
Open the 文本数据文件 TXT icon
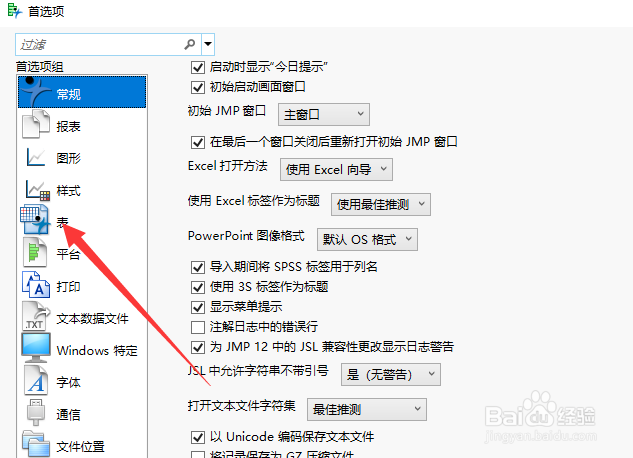[x=36, y=316]
